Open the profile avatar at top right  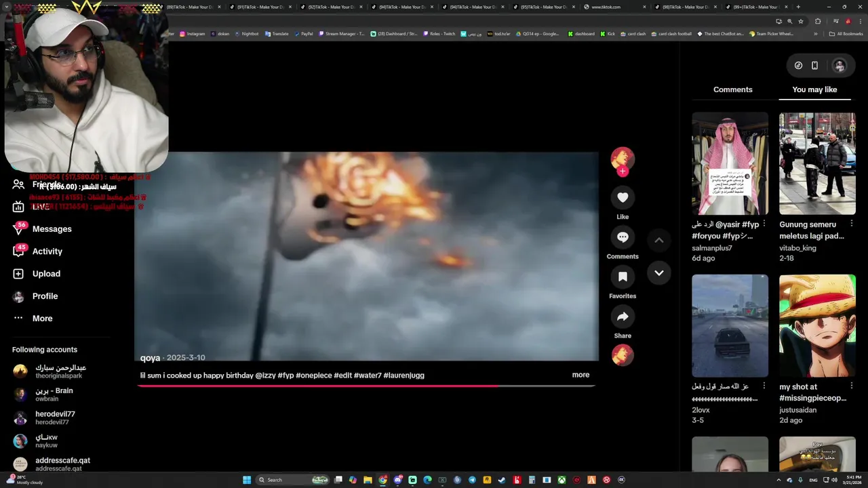tap(840, 66)
